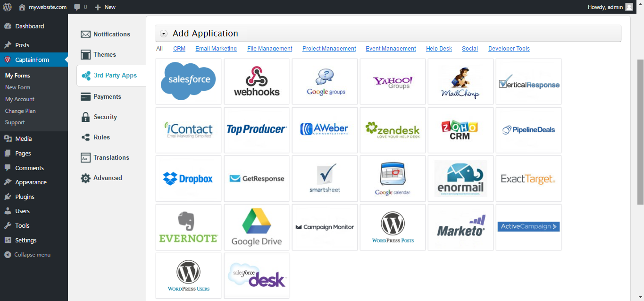Select the GetResponse app tile
The width and height of the screenshot is (644, 301).
click(257, 179)
